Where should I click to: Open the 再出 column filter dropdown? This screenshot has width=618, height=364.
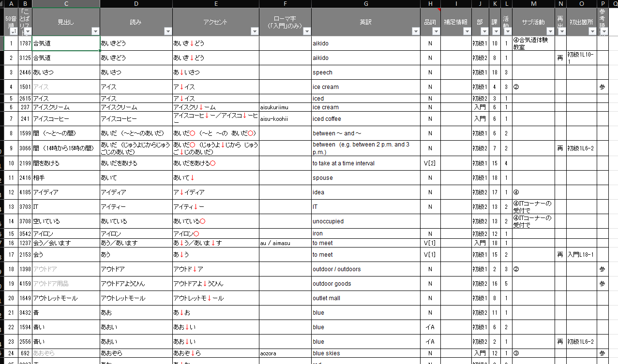561,31
